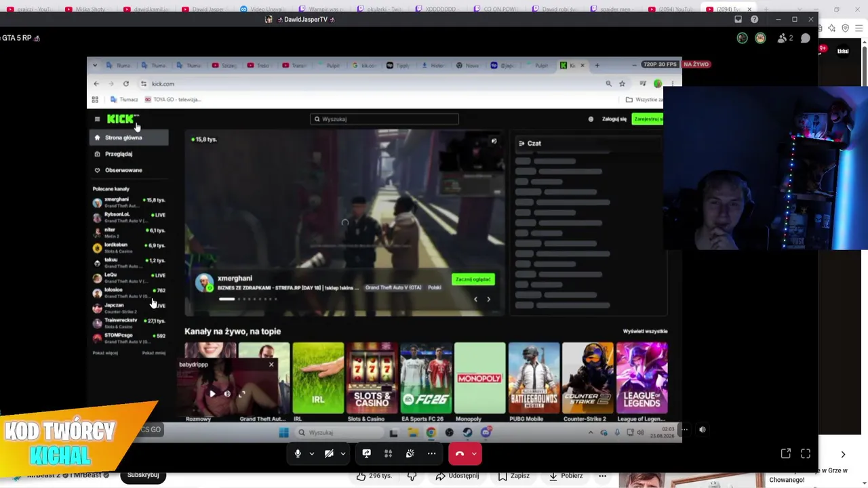Viewport: 868px width, 488px height.
Task: Click the Zaloguj się button on Kick
Action: pos(614,119)
